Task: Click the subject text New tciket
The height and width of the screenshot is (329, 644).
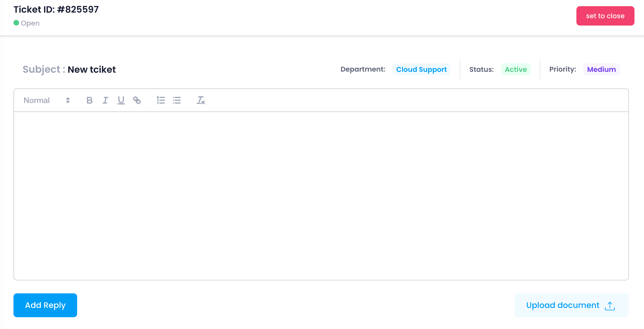Action: coord(92,69)
